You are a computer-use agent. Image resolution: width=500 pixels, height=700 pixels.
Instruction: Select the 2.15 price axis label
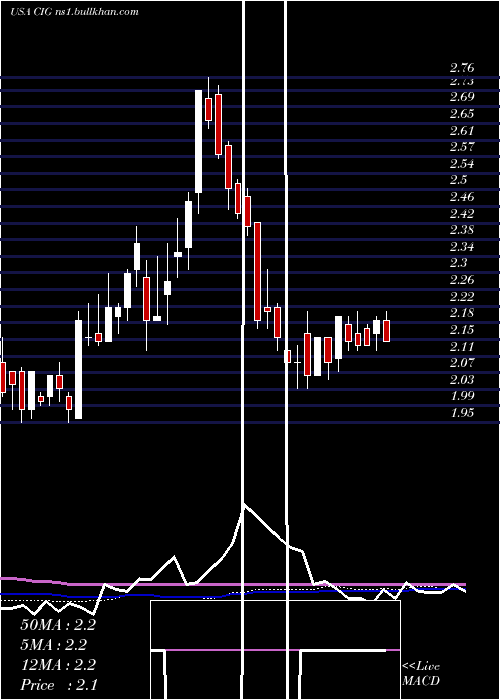(x=462, y=329)
